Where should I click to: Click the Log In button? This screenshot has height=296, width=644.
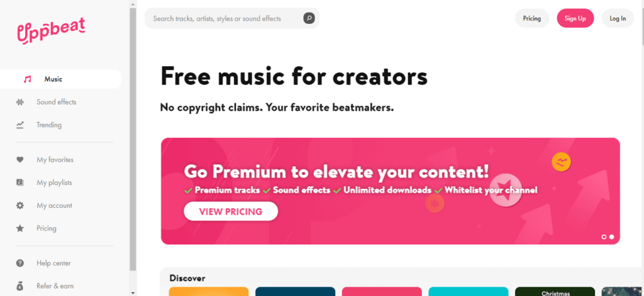pyautogui.click(x=618, y=18)
